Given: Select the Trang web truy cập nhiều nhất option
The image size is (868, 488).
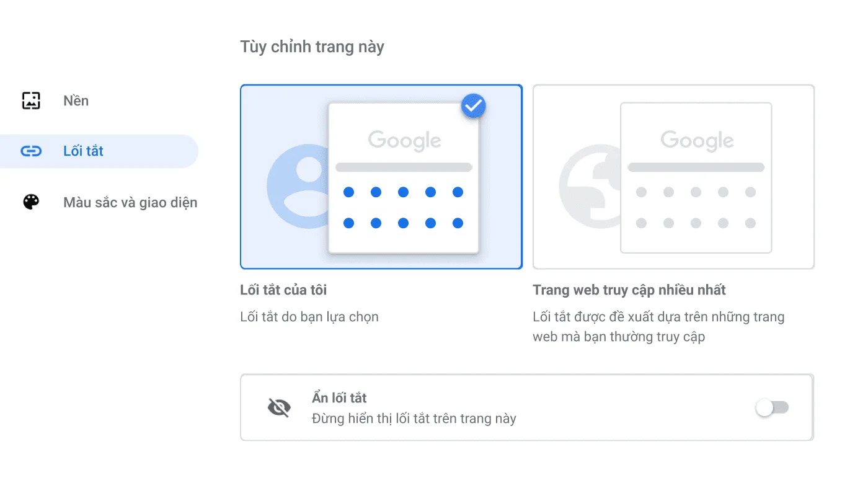Looking at the screenshot, I should pos(673,177).
